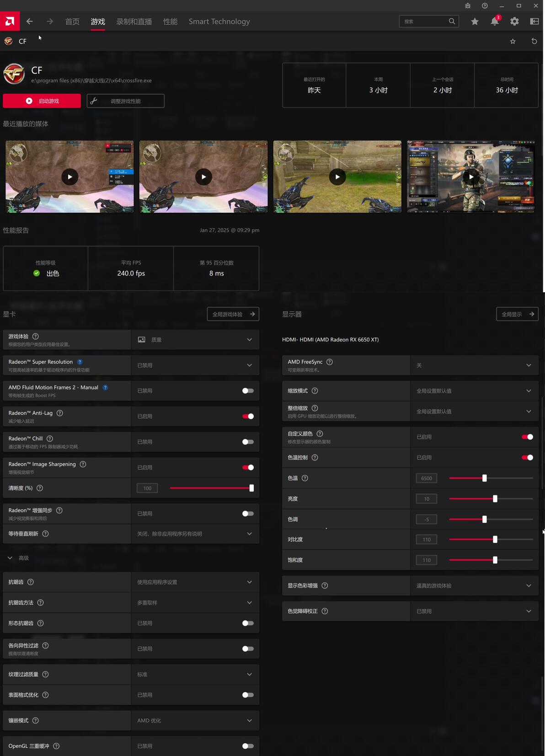Image resolution: width=545 pixels, height=756 pixels.
Task: Open 抗锯齿方法 dropdown
Action: 195,603
